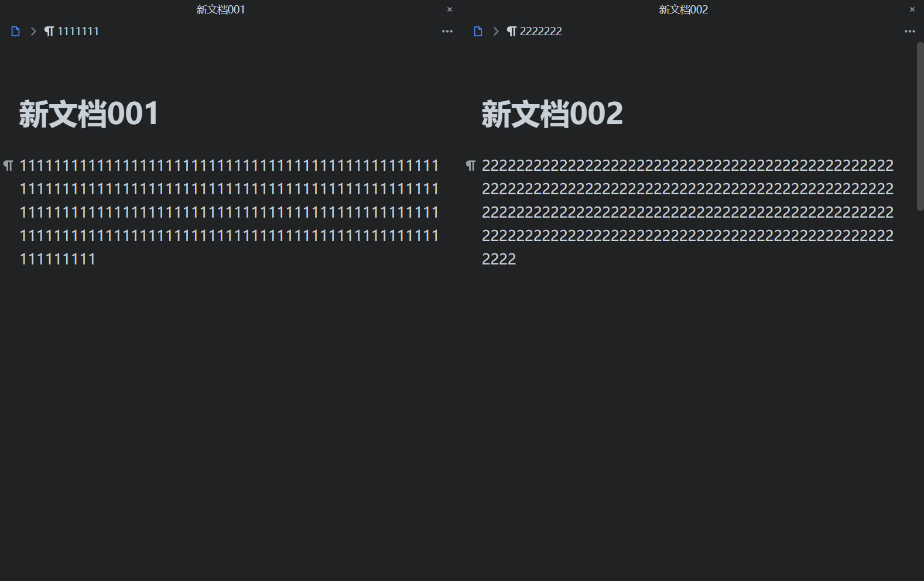Image resolution: width=924 pixels, height=581 pixels.
Task: Select the 2222222 paragraph breadcrumb item
Action: (535, 32)
